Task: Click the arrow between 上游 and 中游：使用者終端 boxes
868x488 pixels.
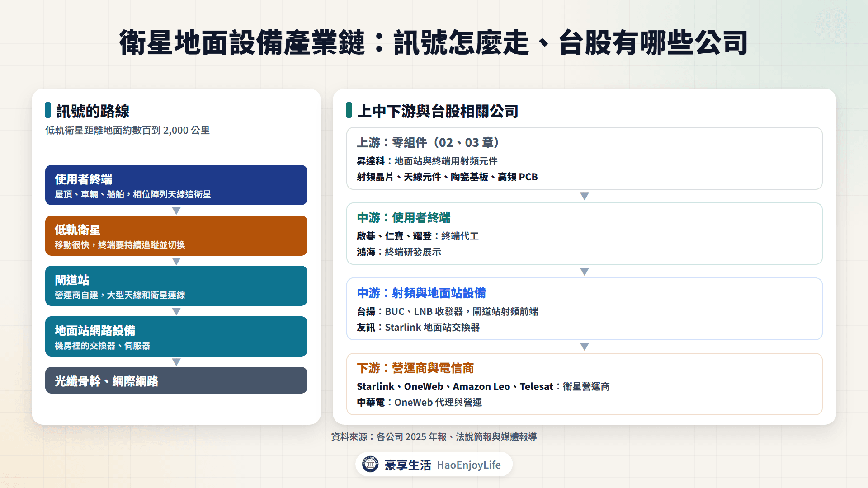Action: click(585, 196)
